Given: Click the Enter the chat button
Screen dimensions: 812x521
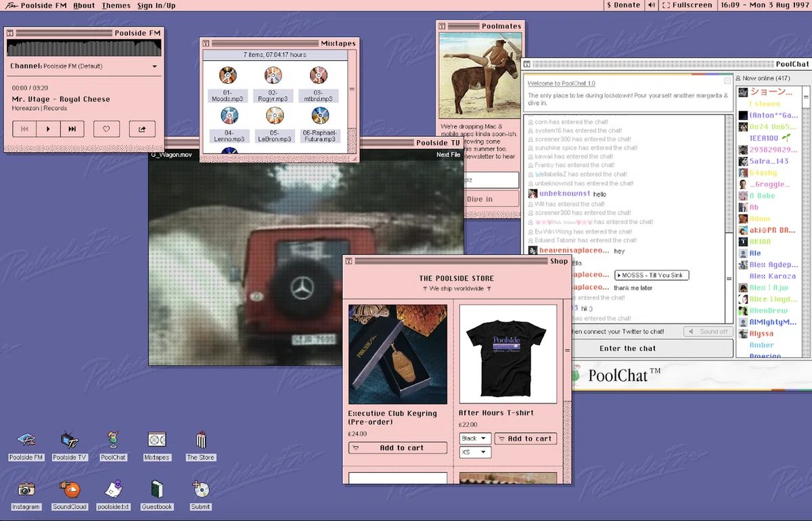Looking at the screenshot, I should [627, 348].
